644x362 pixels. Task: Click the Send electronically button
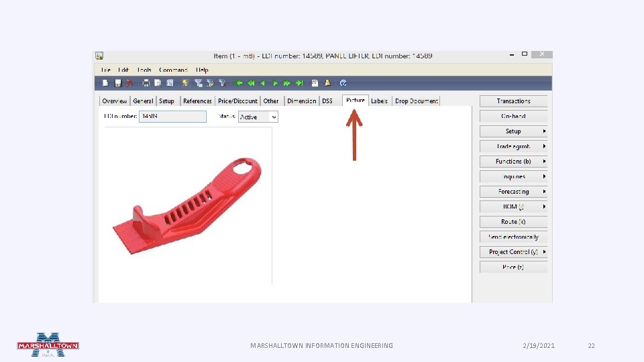pos(513,237)
